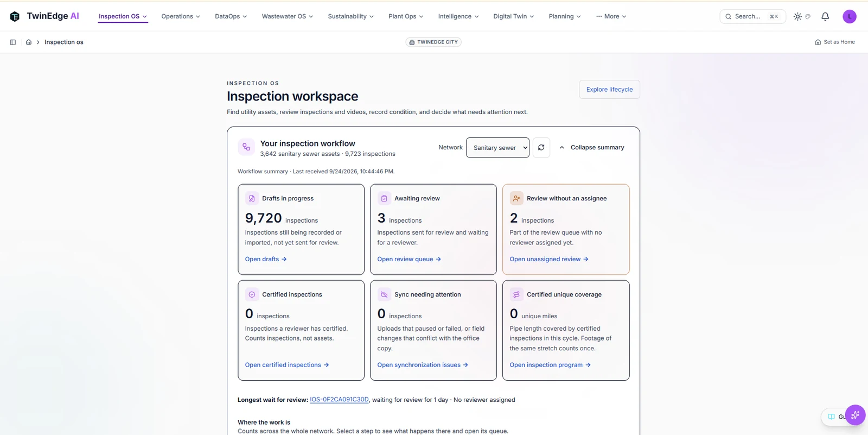Click the Explore lifecycle button
This screenshot has width=868, height=435.
[x=609, y=90]
